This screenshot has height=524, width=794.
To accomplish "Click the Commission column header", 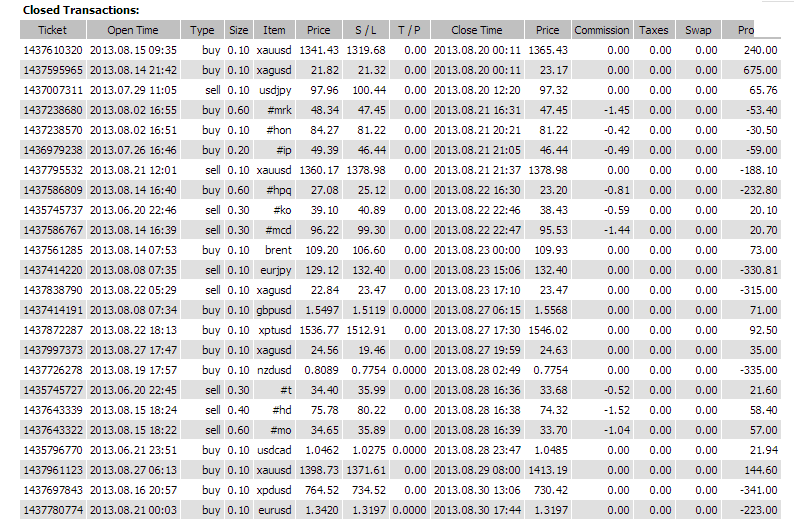I will 602,30.
